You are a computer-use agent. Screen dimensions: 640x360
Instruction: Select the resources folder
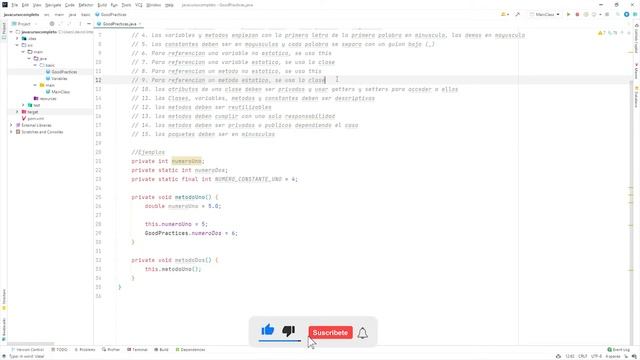click(45, 98)
